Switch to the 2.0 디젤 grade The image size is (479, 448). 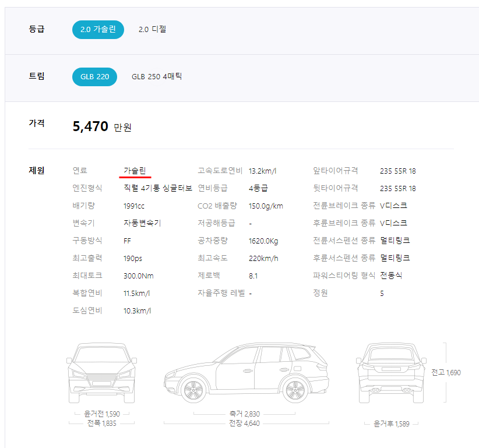pos(152,30)
